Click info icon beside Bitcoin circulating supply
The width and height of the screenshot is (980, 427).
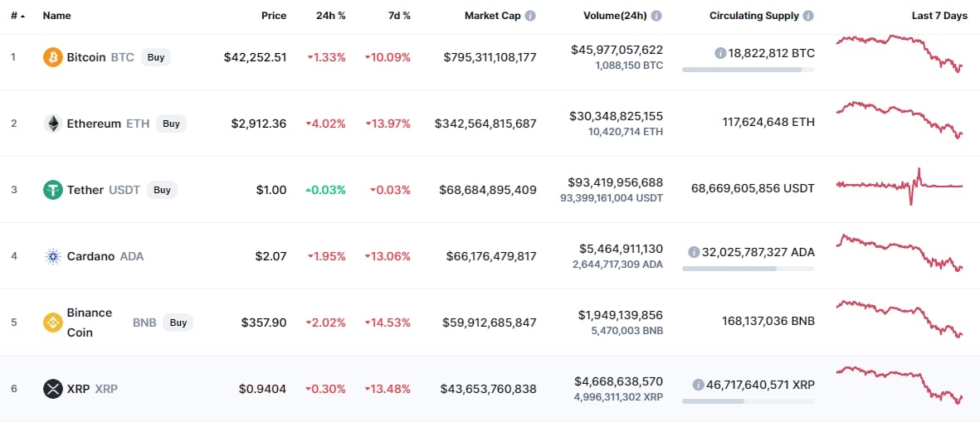(720, 54)
